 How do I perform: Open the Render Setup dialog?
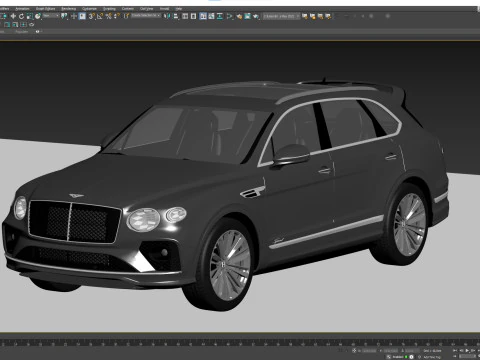tap(239, 16)
